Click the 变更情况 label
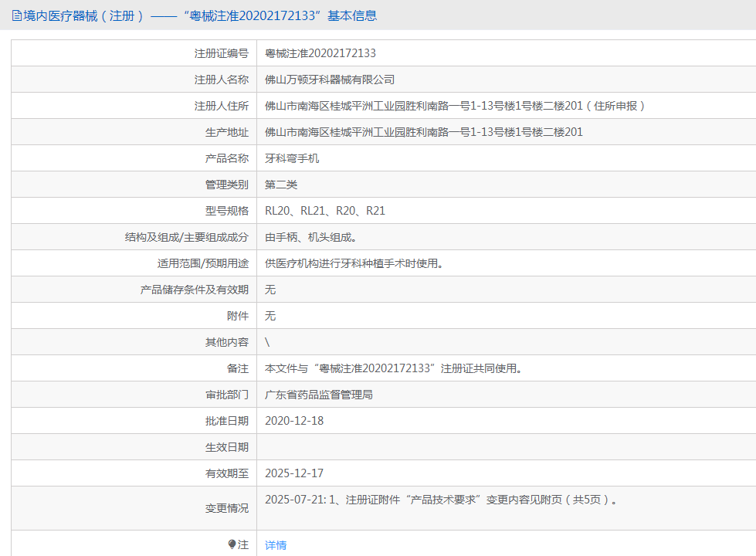756x556 pixels. pyautogui.click(x=226, y=508)
